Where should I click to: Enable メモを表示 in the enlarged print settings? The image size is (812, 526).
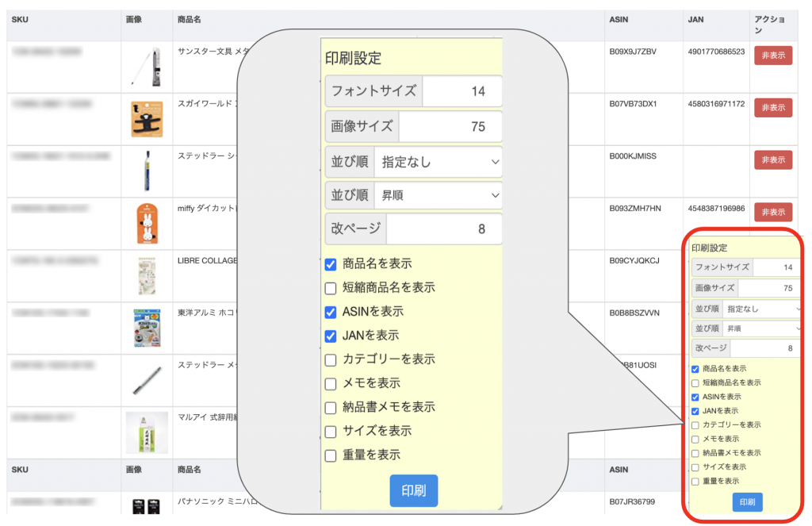pos(331,383)
